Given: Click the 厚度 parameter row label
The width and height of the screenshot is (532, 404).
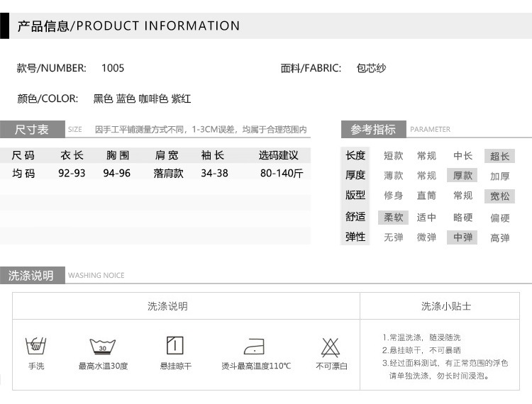Looking at the screenshot, I should (355, 175).
